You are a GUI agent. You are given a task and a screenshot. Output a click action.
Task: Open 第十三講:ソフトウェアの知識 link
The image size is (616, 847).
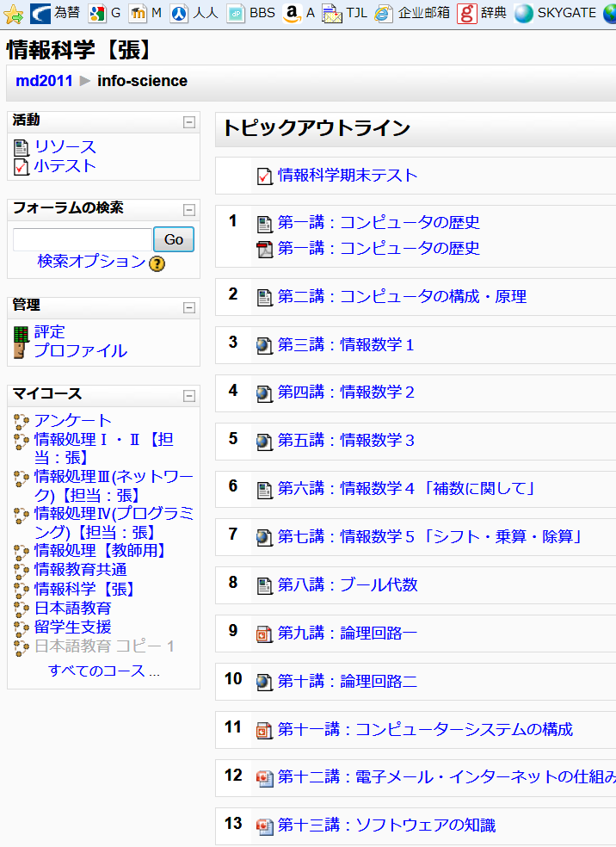tap(386, 825)
